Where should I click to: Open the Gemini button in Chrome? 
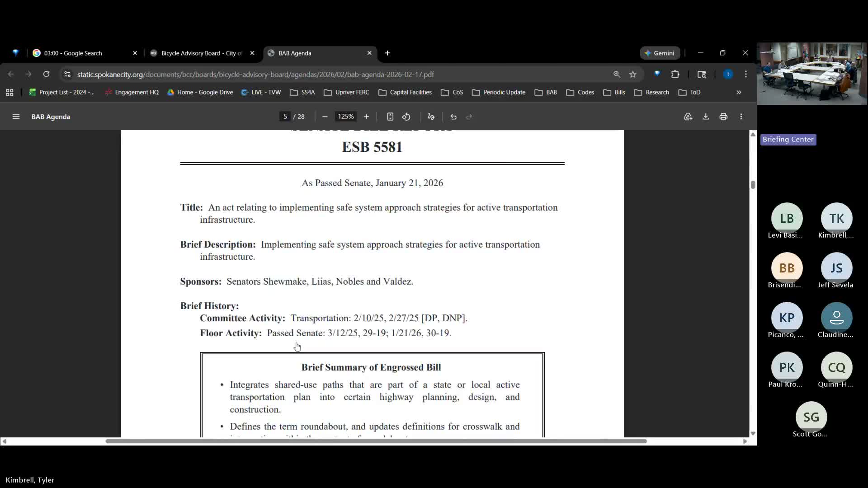coord(660,53)
